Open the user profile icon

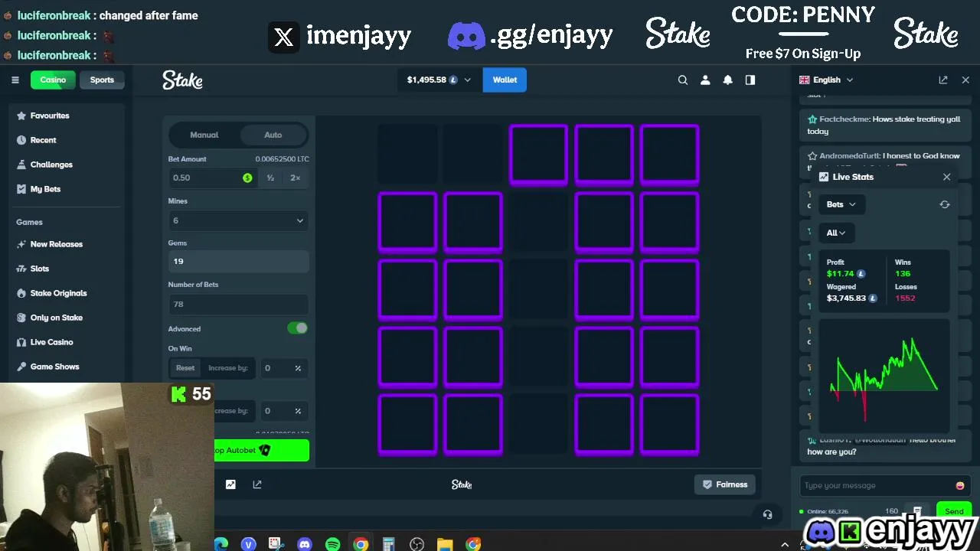coord(705,80)
